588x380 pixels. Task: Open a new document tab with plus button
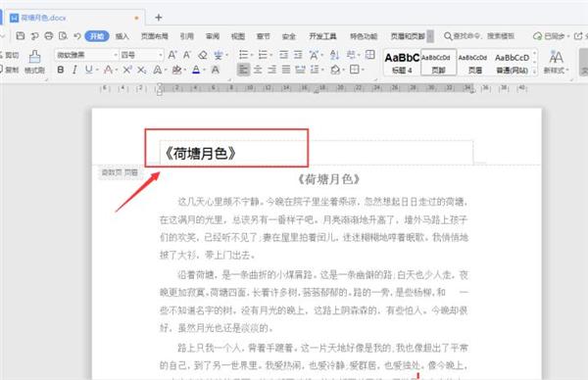pyautogui.click(x=159, y=18)
